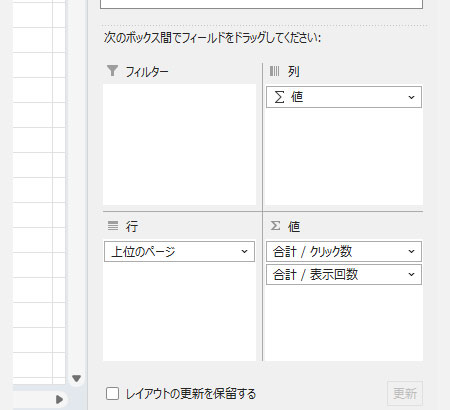Click the spreadsheet scroll-right arrow
The height and width of the screenshot is (410, 450).
point(59,399)
